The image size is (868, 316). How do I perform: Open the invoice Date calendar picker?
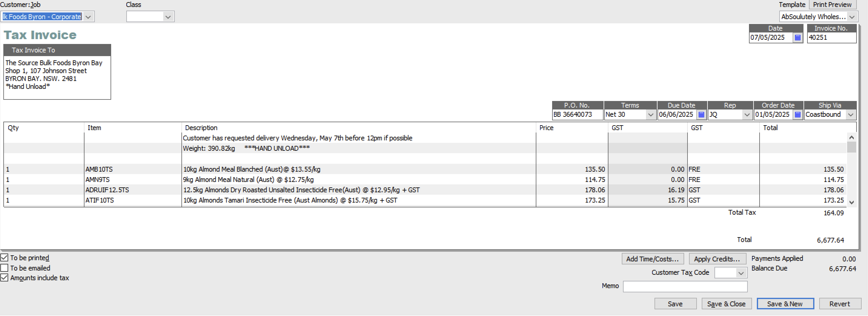(797, 37)
